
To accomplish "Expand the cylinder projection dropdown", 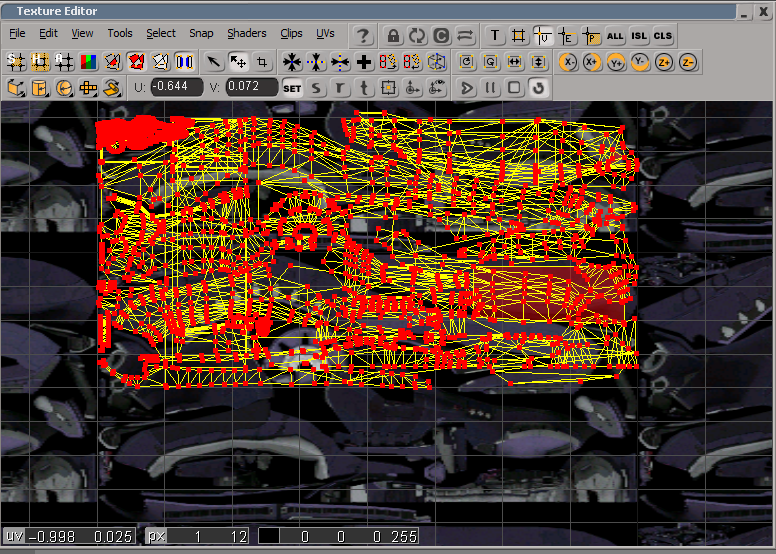I will coord(40,88).
